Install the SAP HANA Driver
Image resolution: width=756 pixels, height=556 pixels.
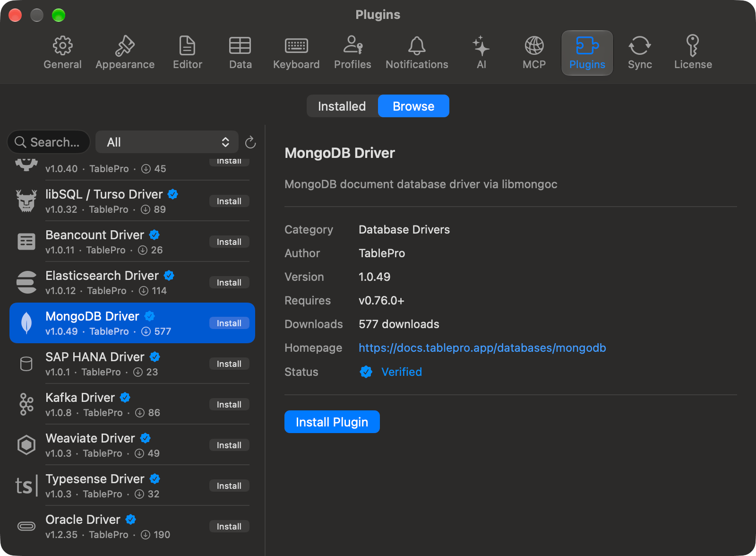[229, 364]
